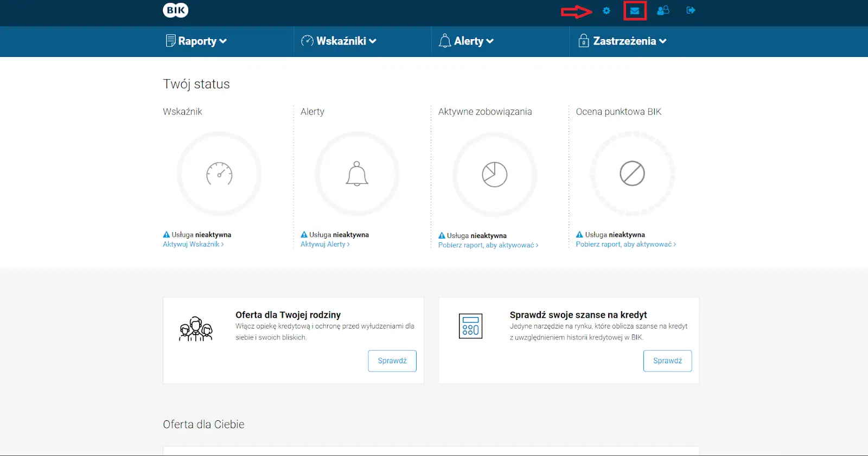Open the Zastrzeżenia menu
The width and height of the screenshot is (868, 456).
pos(622,41)
